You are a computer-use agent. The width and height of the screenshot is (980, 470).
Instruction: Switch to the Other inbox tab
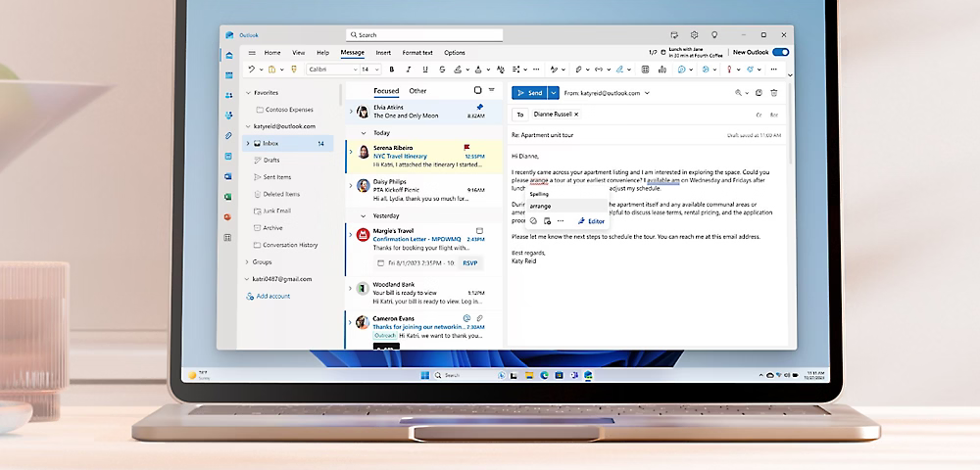tap(417, 91)
